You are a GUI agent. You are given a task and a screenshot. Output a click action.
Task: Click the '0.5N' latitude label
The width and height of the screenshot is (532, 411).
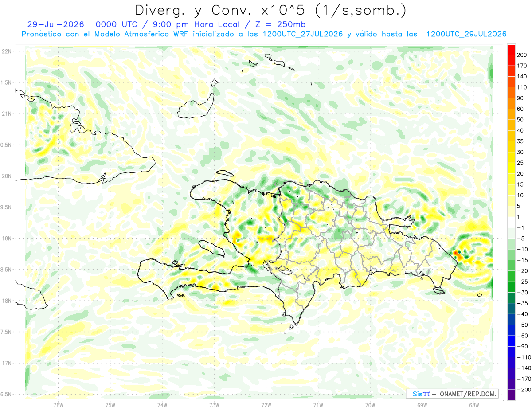point(6,145)
